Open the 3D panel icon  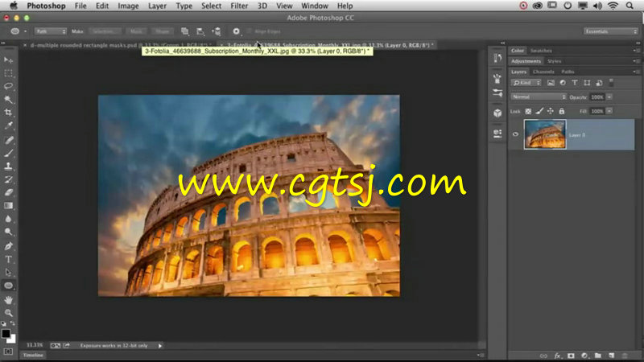[x=497, y=113]
